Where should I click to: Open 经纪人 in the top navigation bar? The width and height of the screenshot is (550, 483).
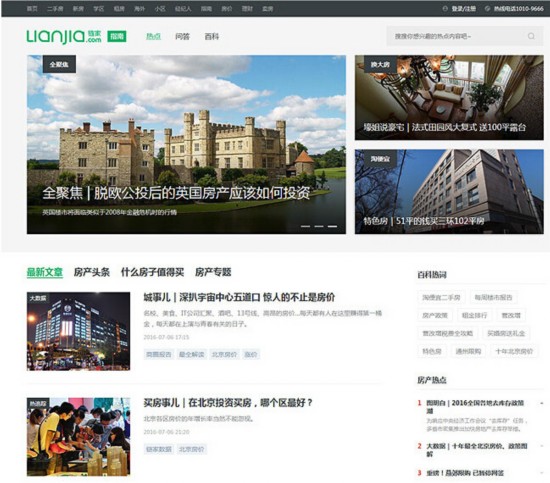[x=183, y=8]
